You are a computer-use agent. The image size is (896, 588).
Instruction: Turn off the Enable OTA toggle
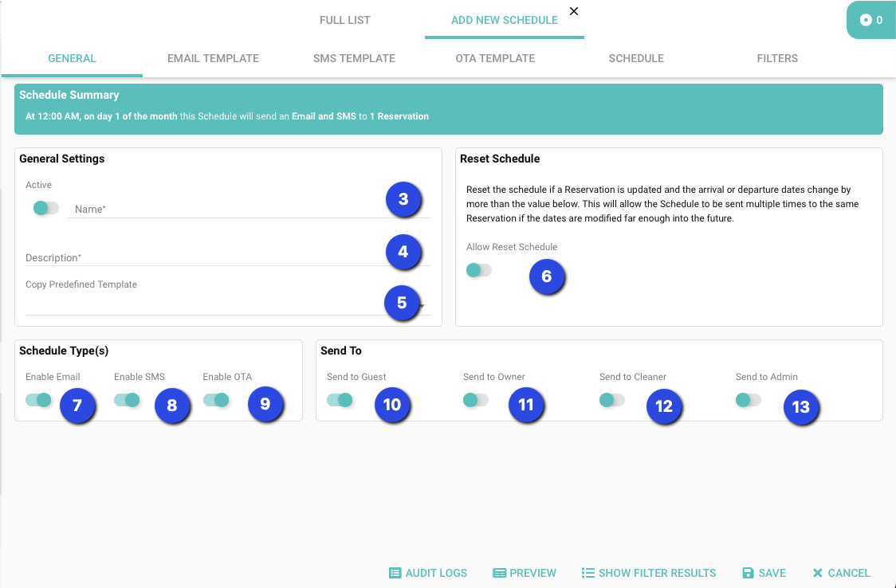pos(216,400)
